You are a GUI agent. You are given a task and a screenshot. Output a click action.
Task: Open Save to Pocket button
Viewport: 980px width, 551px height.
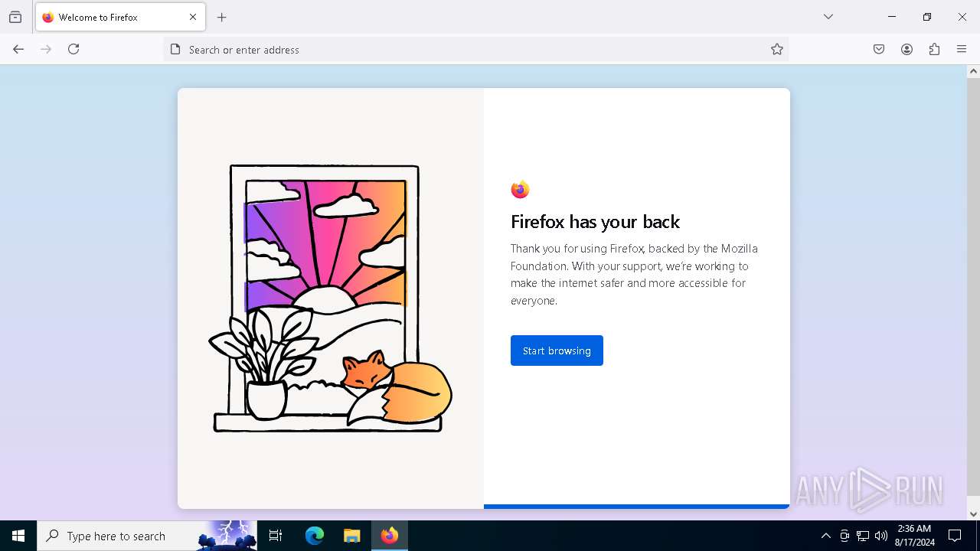pos(879,49)
